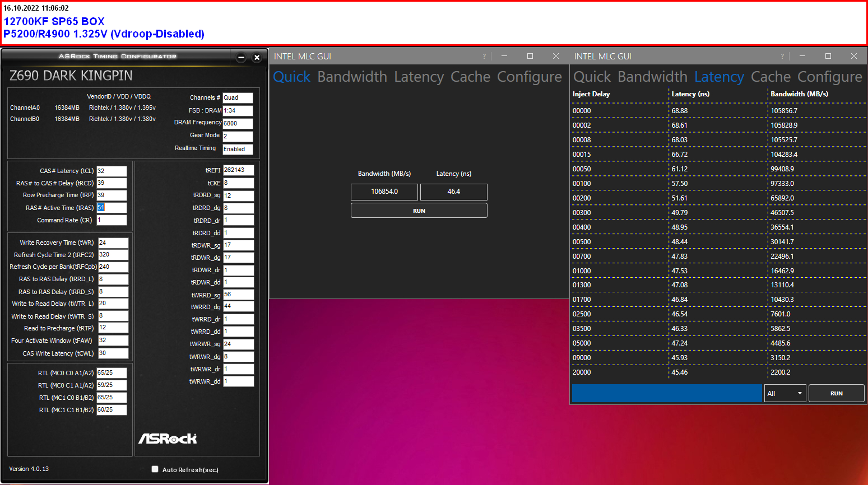Enable the Auto Refresh(sec) checkbox

(x=155, y=469)
